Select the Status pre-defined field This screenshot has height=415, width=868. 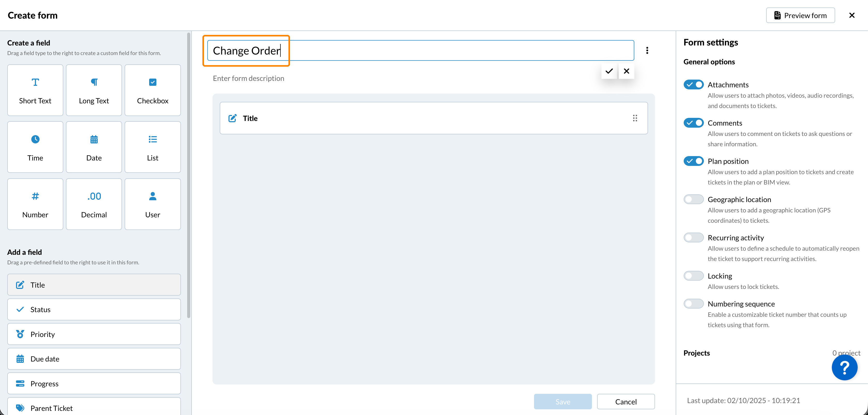point(94,310)
